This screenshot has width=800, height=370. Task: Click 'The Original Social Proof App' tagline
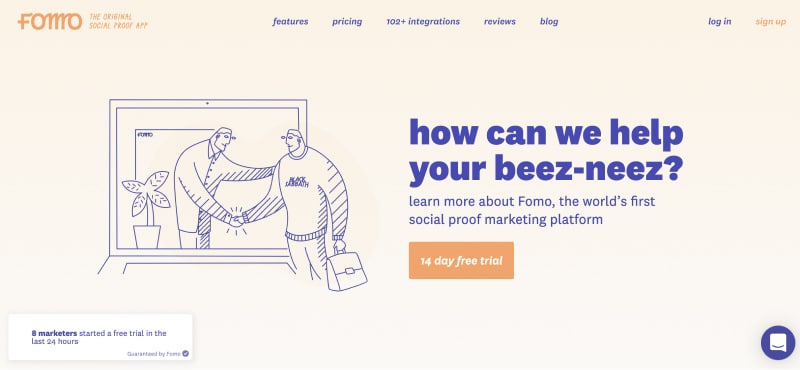click(x=118, y=21)
